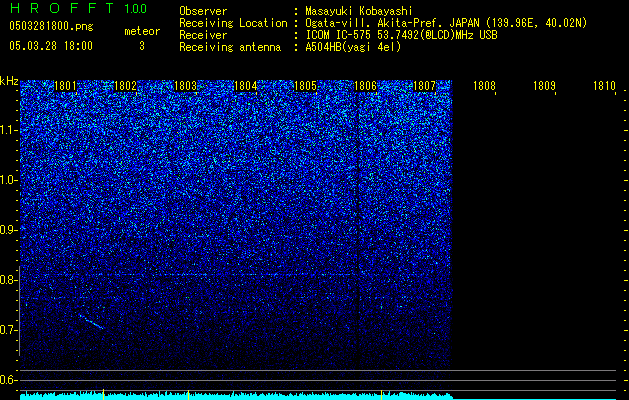
Task: Click the Observer field label
Action: (203, 11)
